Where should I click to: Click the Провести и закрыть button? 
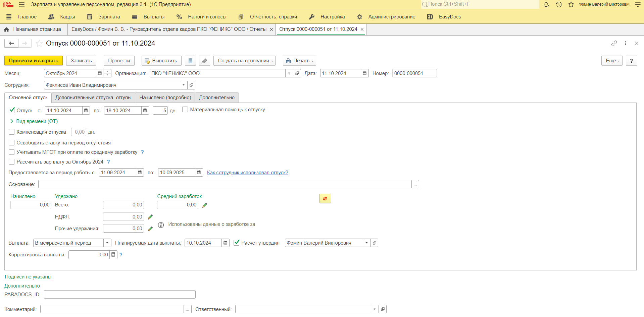tap(34, 61)
